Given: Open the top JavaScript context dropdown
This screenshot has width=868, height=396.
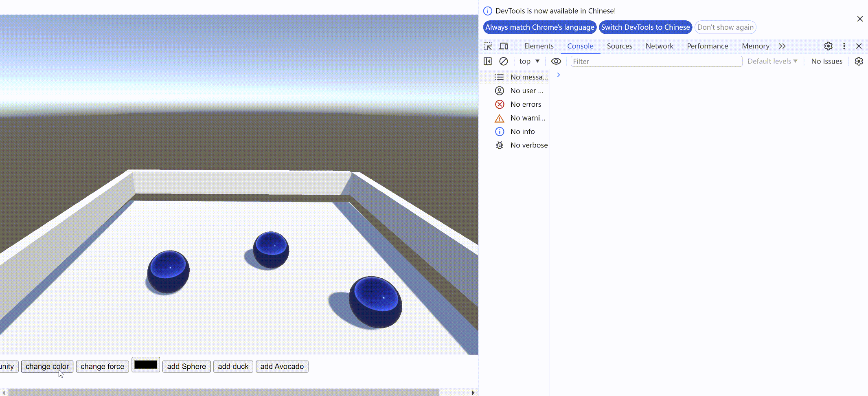Looking at the screenshot, I should click(x=529, y=61).
